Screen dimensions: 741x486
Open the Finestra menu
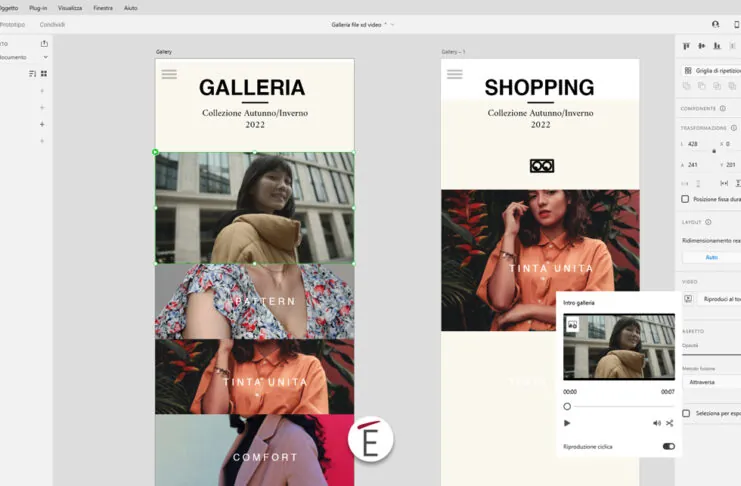pos(103,8)
